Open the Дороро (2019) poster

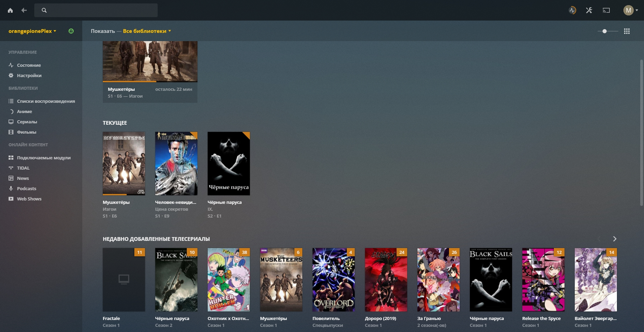click(x=386, y=280)
